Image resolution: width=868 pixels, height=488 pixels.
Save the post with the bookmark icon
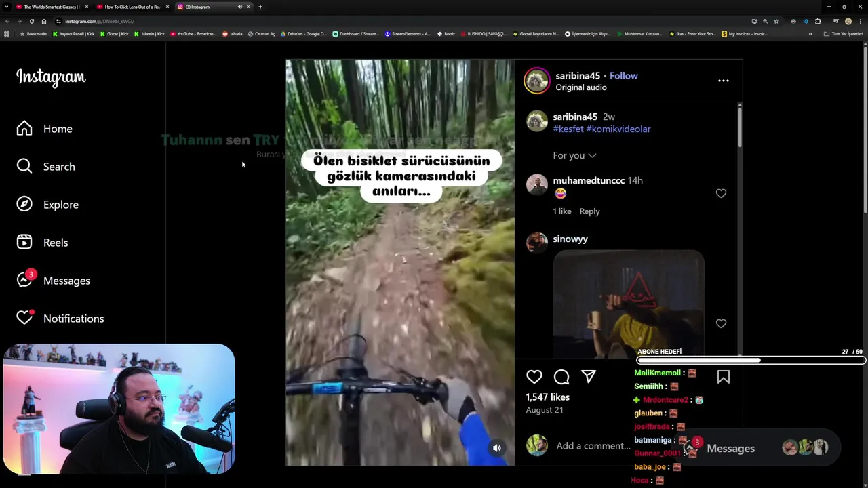click(x=724, y=377)
